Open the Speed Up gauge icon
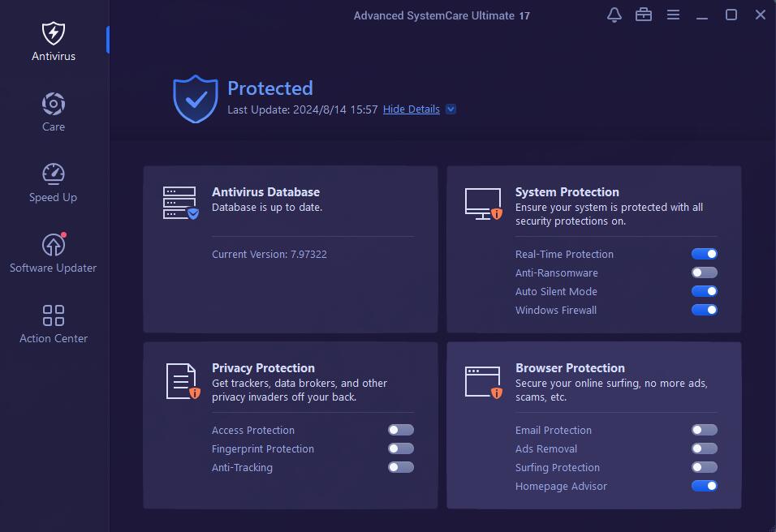 coord(54,174)
